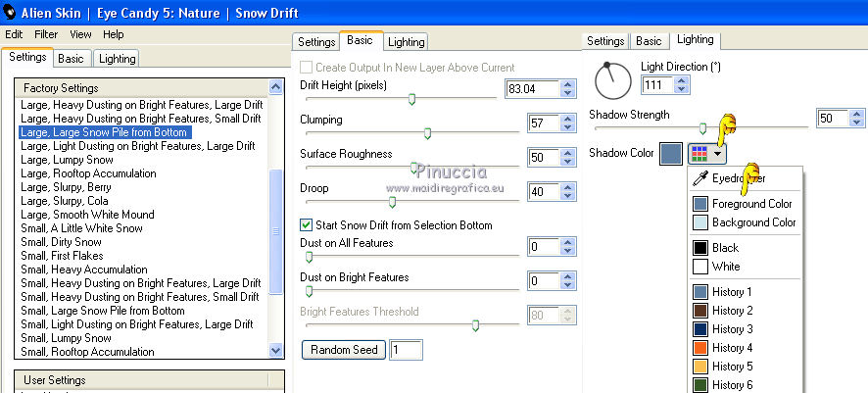The width and height of the screenshot is (868, 393).
Task: Select 'Large, Lumpy Snow' preset
Action: tap(67, 160)
